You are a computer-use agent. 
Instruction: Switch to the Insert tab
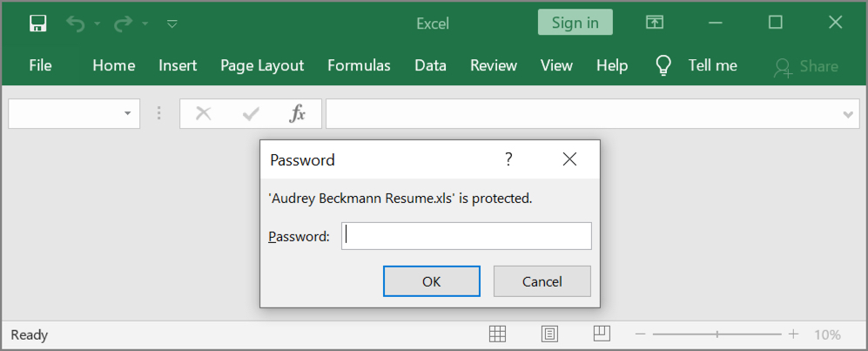pos(178,65)
